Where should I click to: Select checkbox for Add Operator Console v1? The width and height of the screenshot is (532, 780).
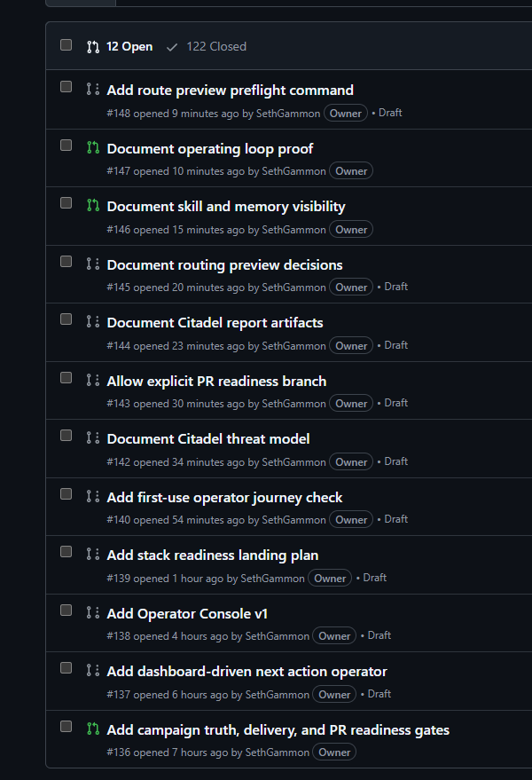pyautogui.click(x=66, y=611)
